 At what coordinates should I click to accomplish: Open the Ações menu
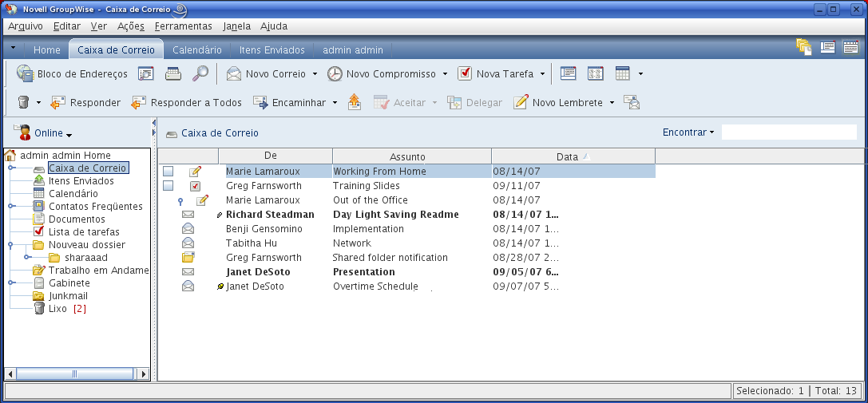(x=131, y=26)
